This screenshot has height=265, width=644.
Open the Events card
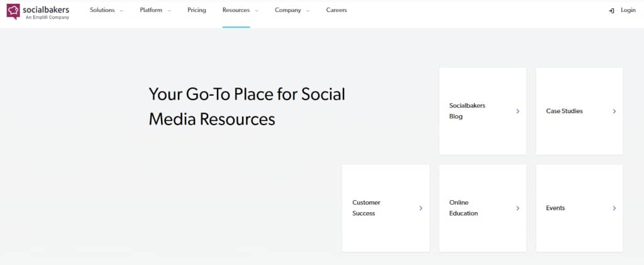(x=579, y=208)
